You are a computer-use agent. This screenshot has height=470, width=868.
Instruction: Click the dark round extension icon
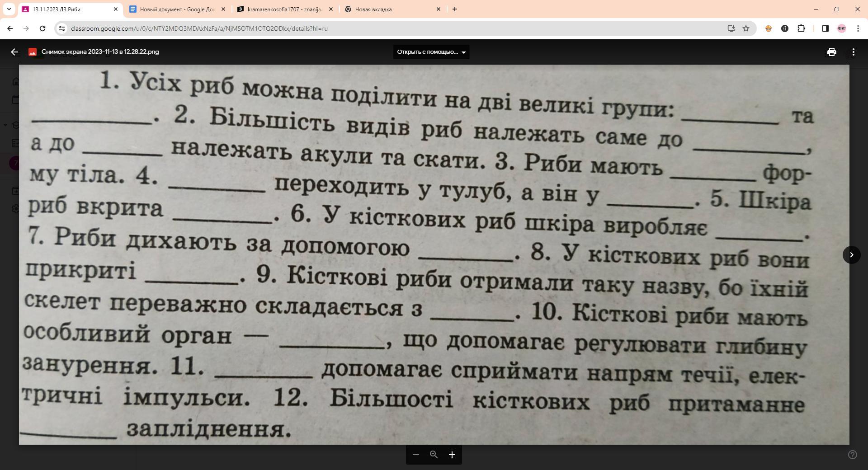click(x=785, y=28)
